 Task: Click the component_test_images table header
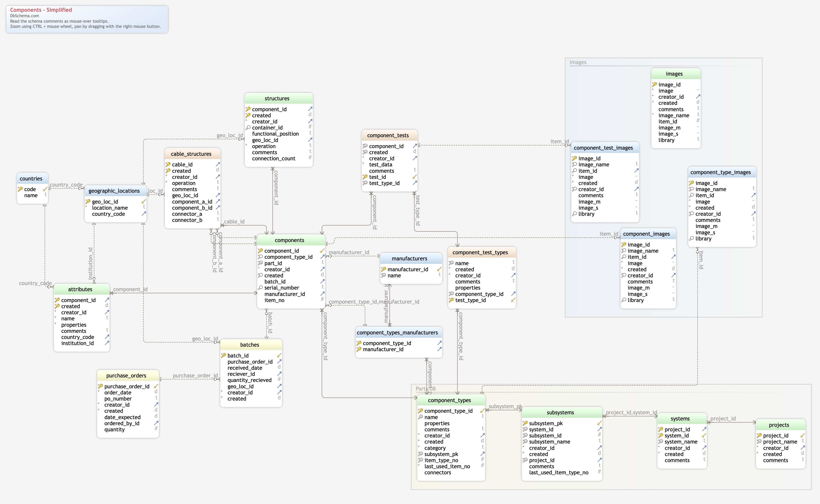point(605,148)
